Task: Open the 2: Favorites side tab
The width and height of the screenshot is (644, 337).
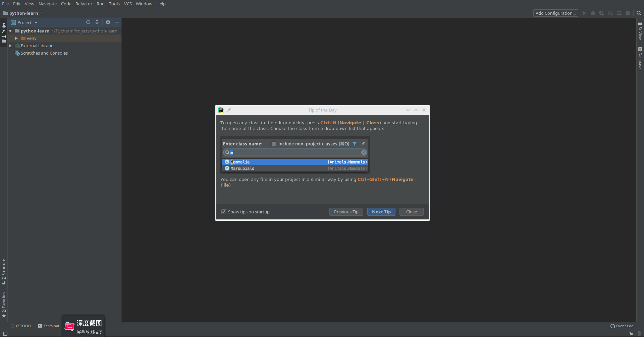Action: [x=4, y=305]
